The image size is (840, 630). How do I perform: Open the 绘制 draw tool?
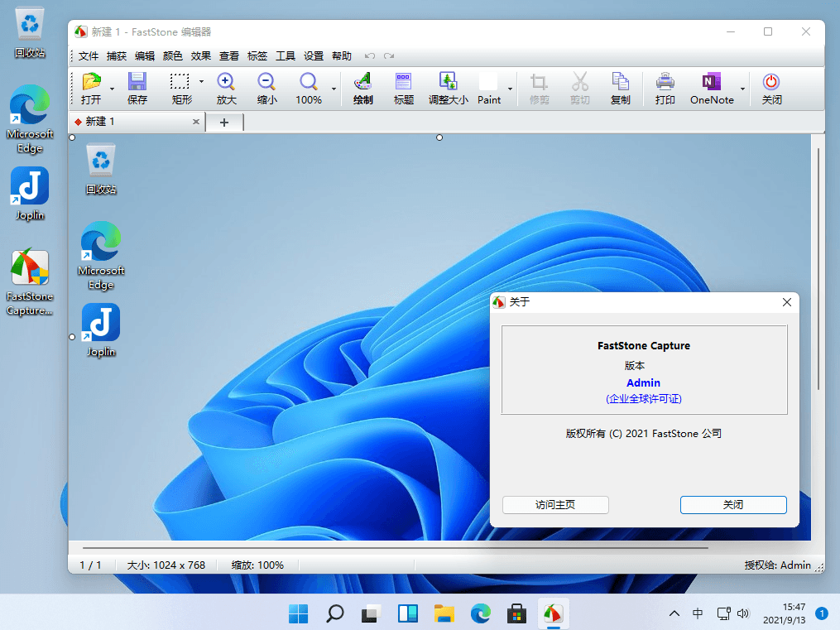coord(362,89)
